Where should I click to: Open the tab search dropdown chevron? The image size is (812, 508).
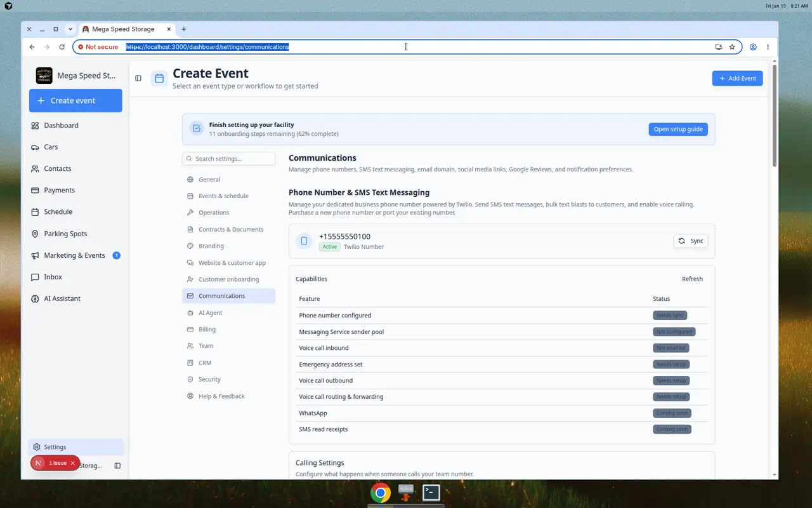pyautogui.click(x=70, y=29)
